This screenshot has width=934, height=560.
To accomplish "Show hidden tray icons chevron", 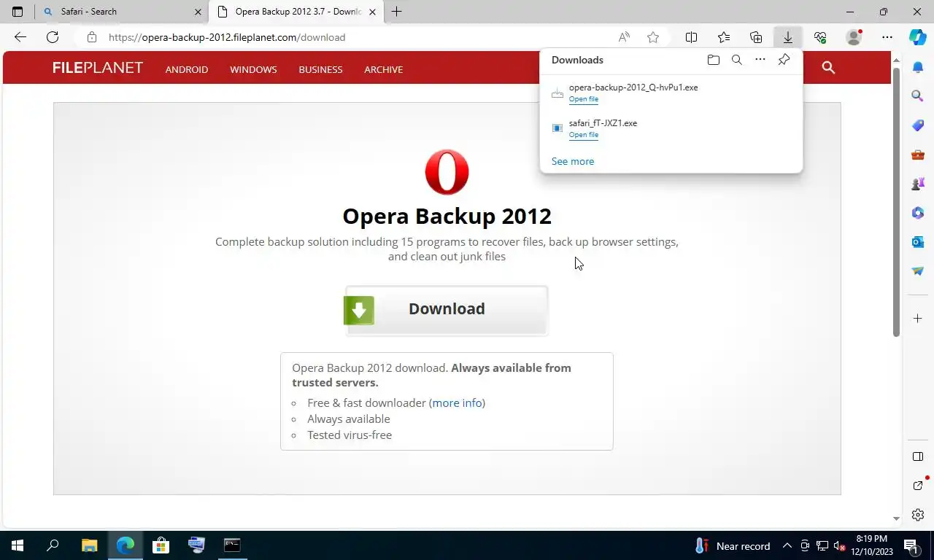I will point(787,545).
